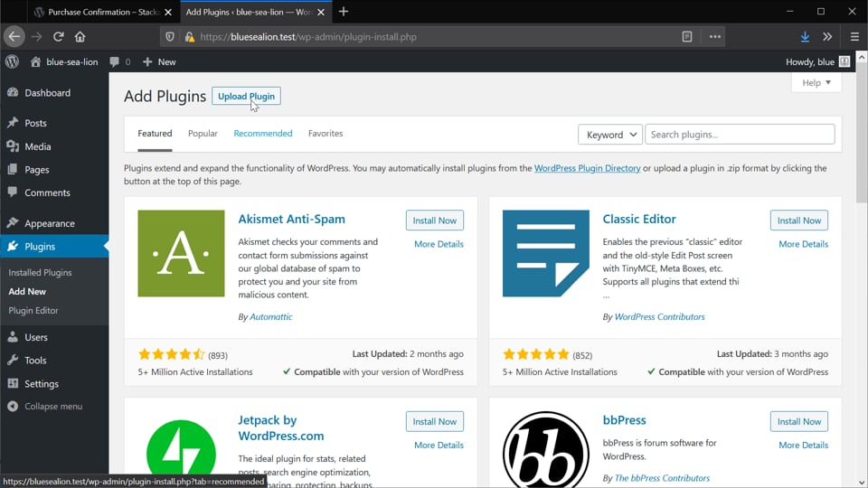Open a new browser tab
This screenshot has width=868, height=488.
pos(344,12)
